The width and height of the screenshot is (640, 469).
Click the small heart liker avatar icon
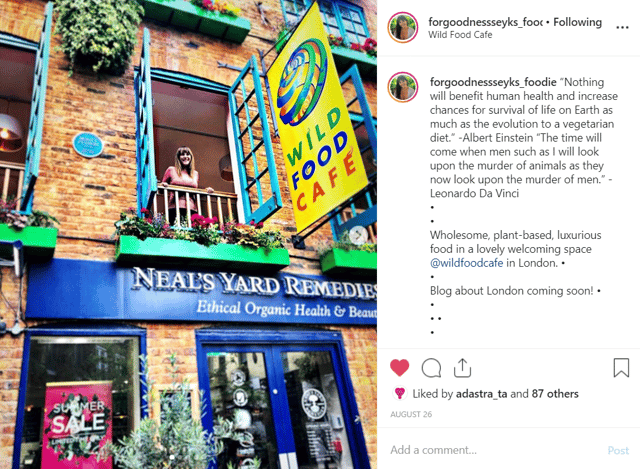400,393
